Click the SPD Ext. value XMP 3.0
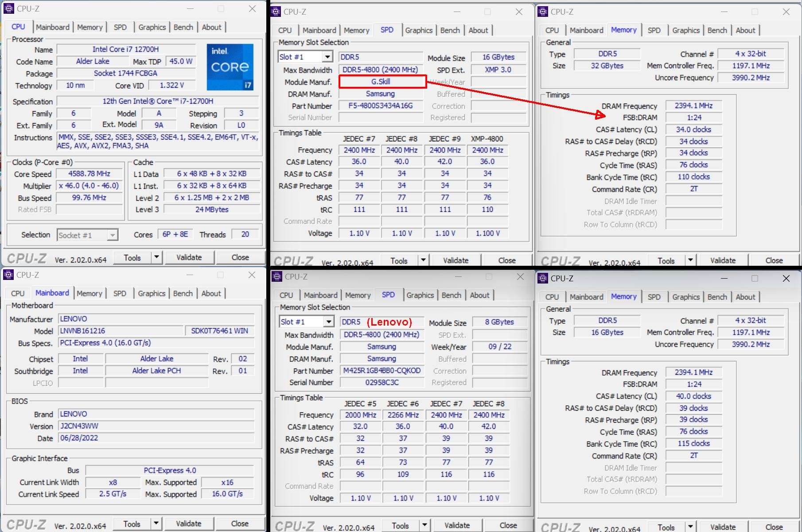Image resolution: width=802 pixels, height=532 pixels. tap(498, 70)
